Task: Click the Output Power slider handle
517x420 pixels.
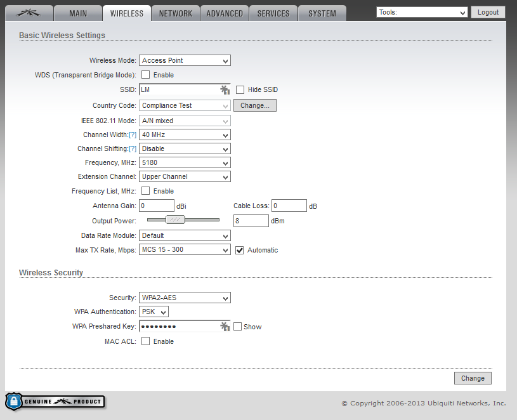Action: pyautogui.click(x=175, y=220)
